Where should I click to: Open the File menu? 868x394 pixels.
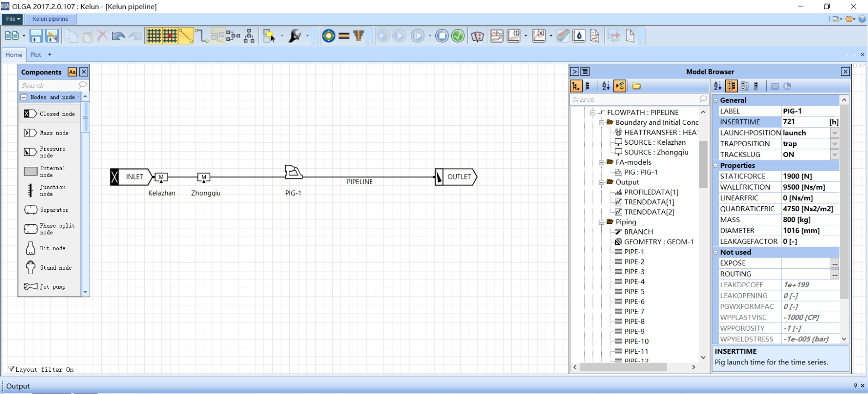click(12, 19)
